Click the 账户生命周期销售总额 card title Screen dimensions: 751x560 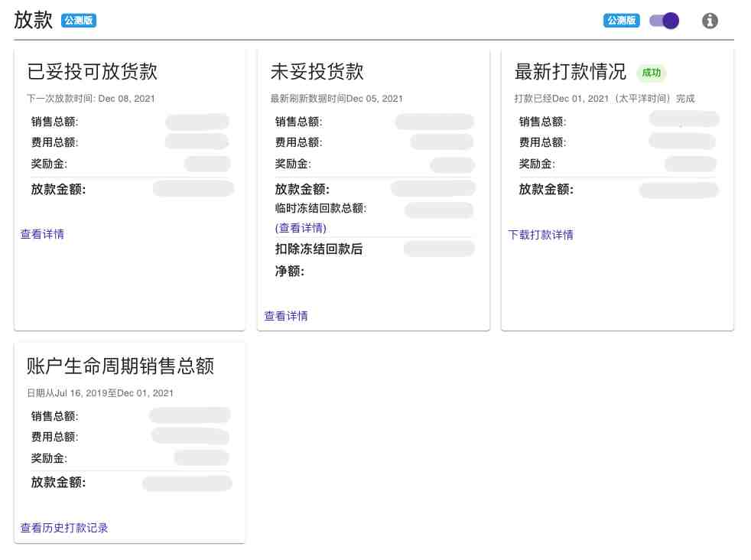point(120,366)
